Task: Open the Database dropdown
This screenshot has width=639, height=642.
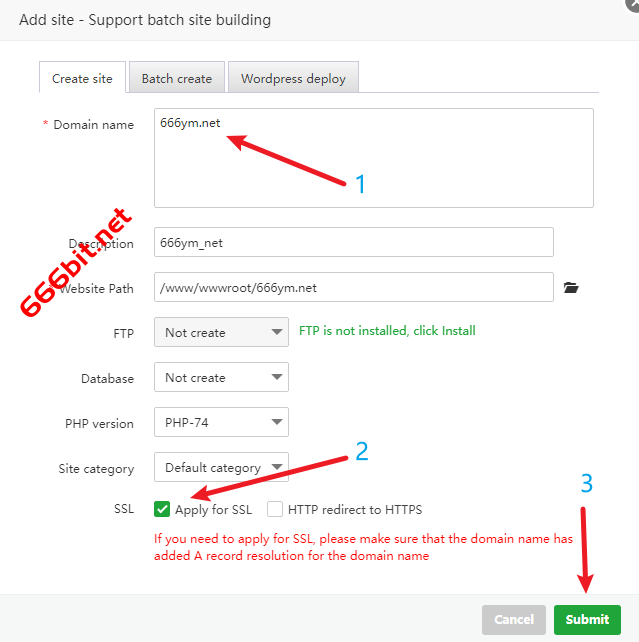Action: pyautogui.click(x=221, y=378)
